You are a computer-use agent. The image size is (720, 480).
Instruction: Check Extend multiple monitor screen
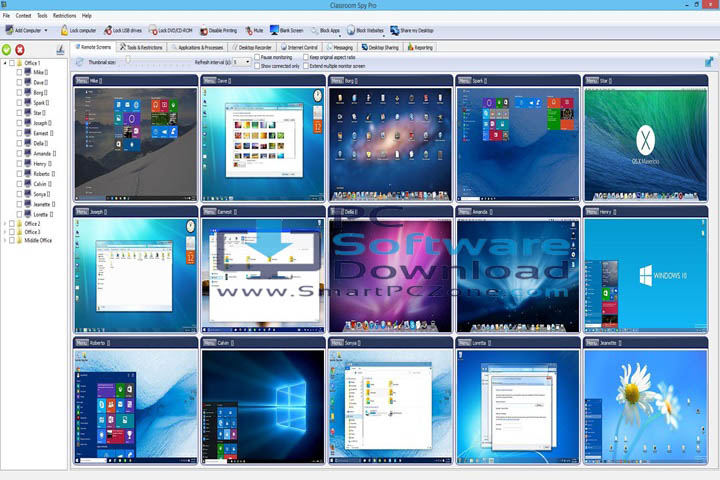[306, 66]
